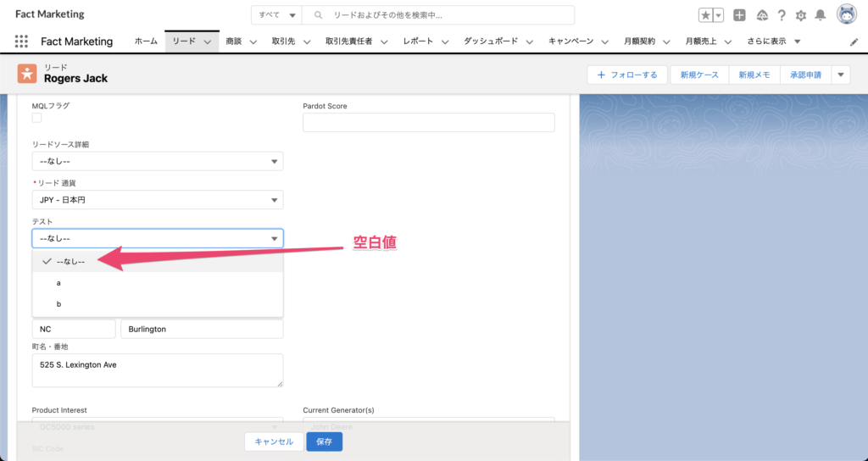Open the notifications bell

(821, 15)
